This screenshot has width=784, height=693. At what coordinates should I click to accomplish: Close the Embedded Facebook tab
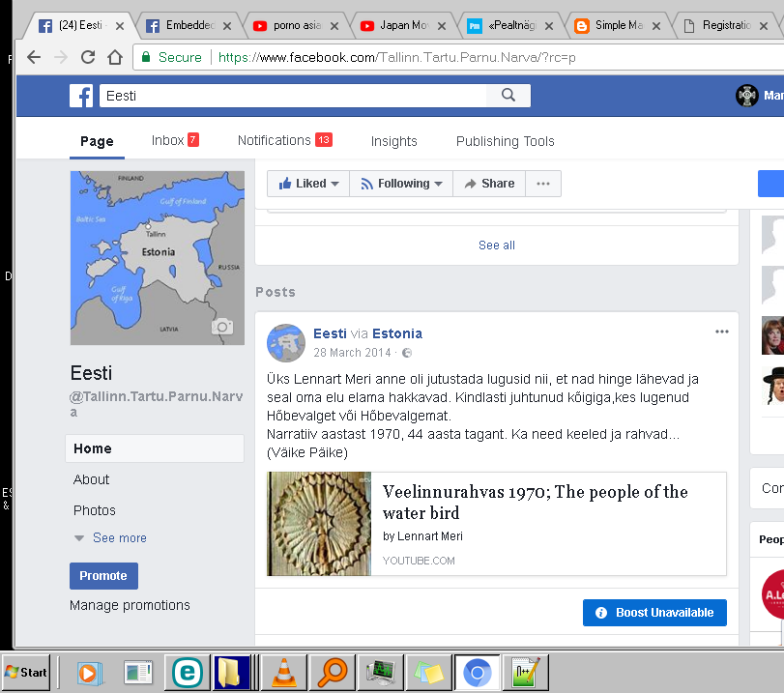227,26
